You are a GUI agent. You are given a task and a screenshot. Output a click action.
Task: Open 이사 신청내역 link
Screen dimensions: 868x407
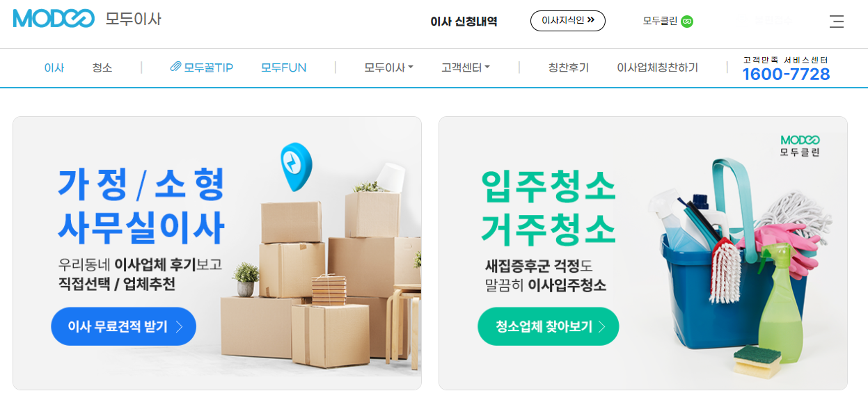point(464,22)
